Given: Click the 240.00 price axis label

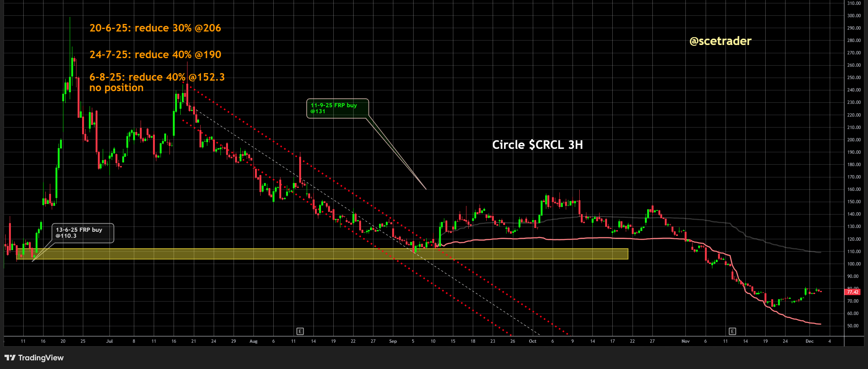Looking at the screenshot, I should click(854, 90).
